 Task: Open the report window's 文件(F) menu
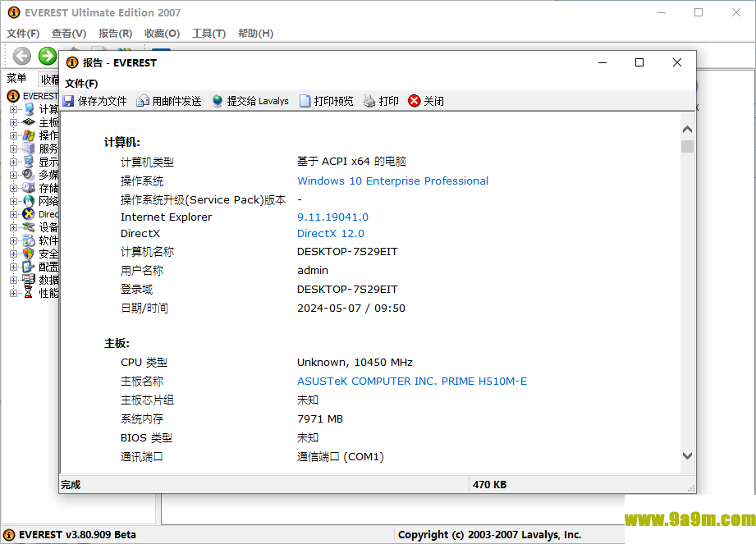pos(81,84)
